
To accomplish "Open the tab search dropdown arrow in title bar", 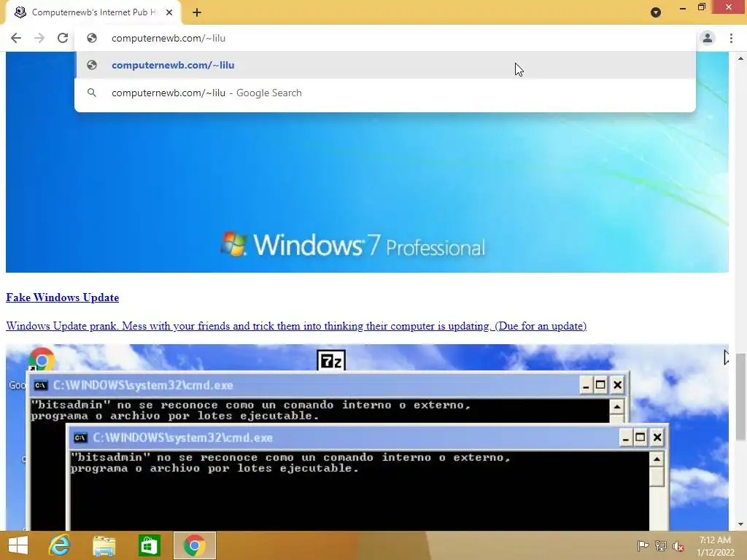I will (656, 12).
